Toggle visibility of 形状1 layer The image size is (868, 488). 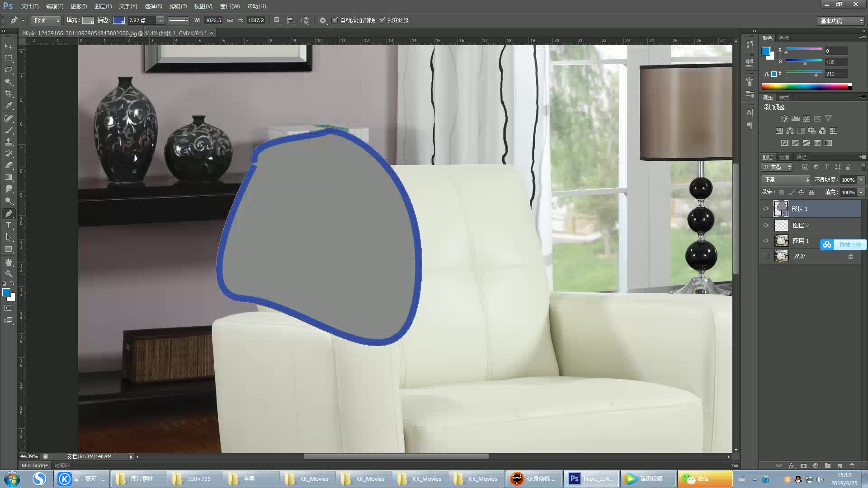click(x=765, y=208)
